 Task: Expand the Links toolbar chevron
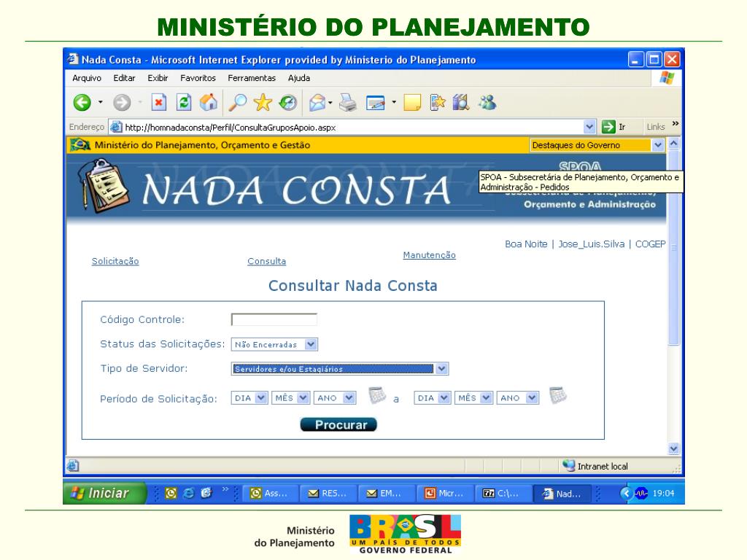pyautogui.click(x=675, y=124)
